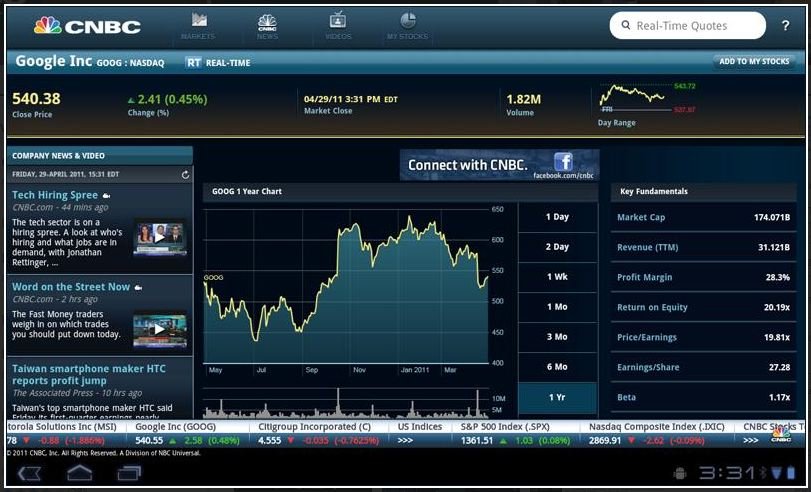Click the Connect with CNBC Facebook banner

[499, 165]
